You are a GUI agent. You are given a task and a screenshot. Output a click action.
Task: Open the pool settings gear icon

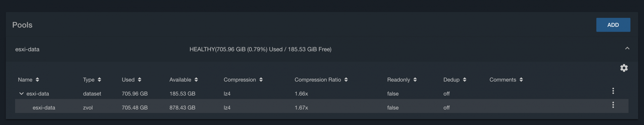(x=624, y=68)
